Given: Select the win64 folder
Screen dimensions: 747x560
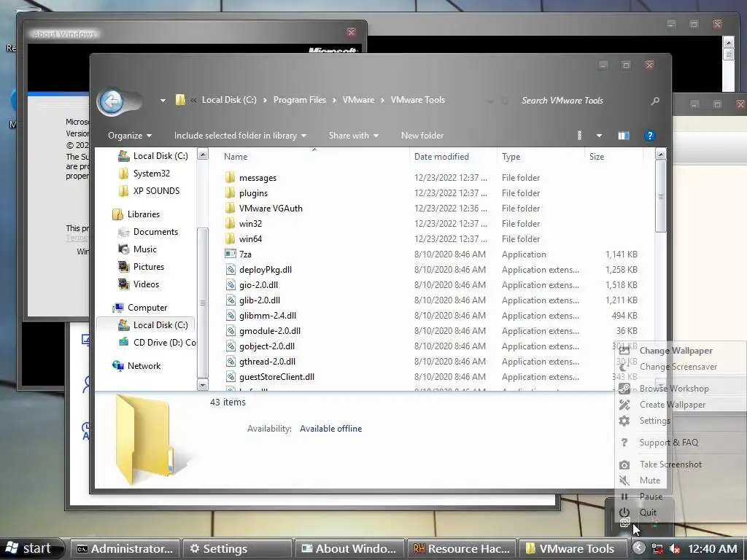Looking at the screenshot, I should [x=251, y=238].
